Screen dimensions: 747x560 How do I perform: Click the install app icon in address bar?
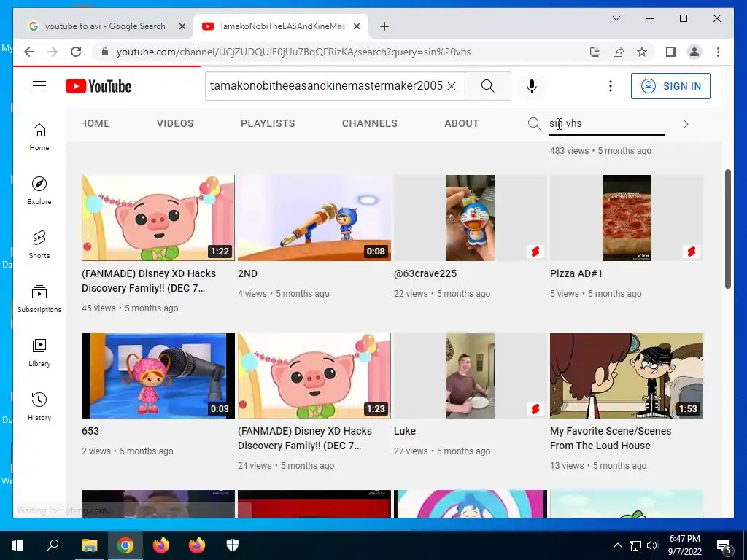595,52
